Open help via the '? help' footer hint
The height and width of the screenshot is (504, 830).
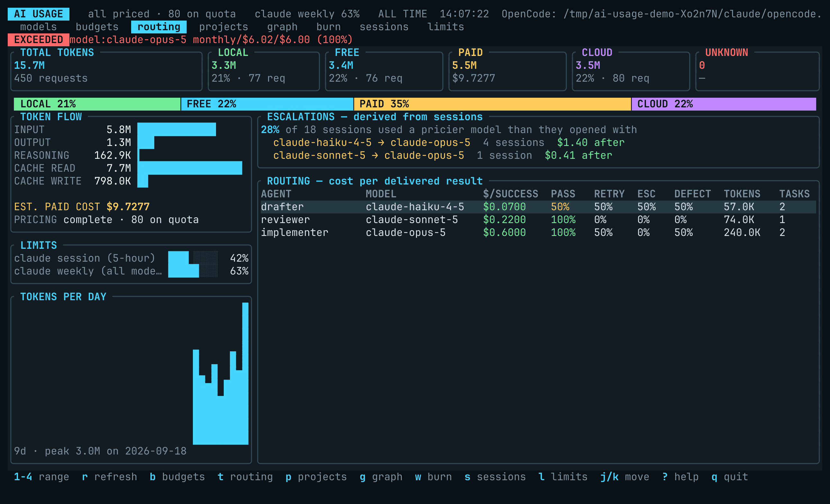(x=681, y=477)
